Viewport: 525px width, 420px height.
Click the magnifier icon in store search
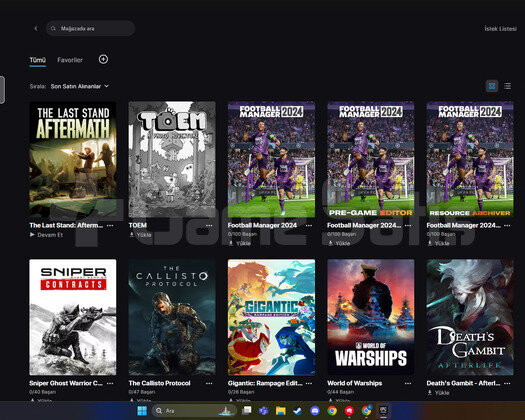coord(53,28)
